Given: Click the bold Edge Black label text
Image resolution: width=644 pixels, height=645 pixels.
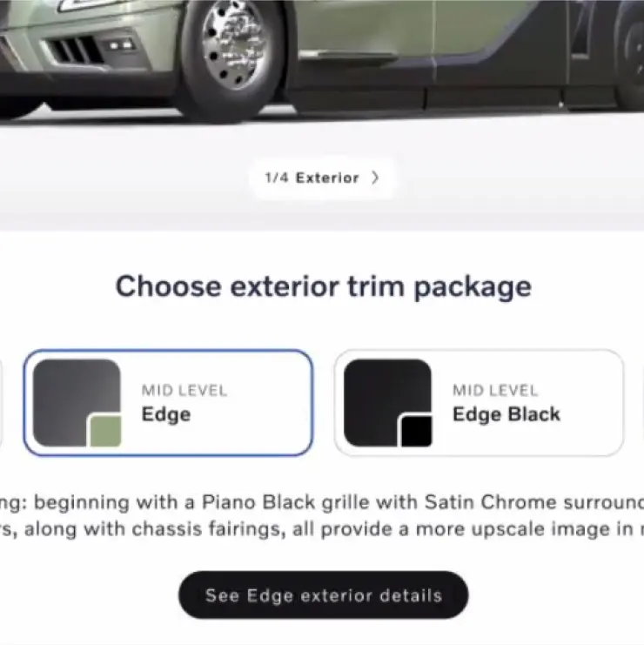Looking at the screenshot, I should pyautogui.click(x=506, y=414).
